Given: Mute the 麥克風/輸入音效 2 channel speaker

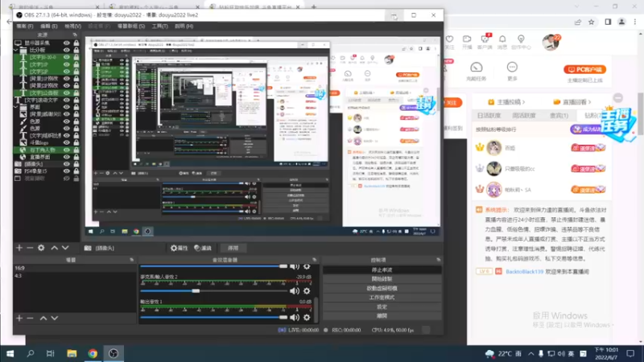Looking at the screenshot, I should tap(295, 291).
